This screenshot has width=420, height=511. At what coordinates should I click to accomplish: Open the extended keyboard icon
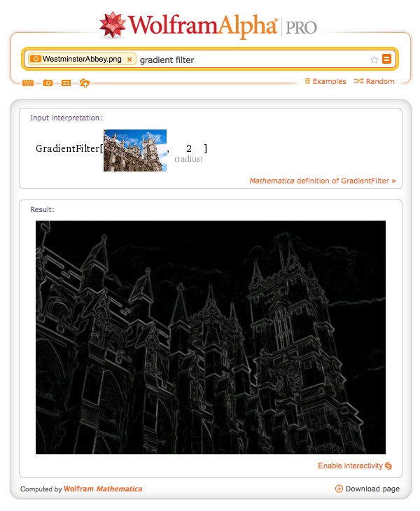(x=28, y=83)
